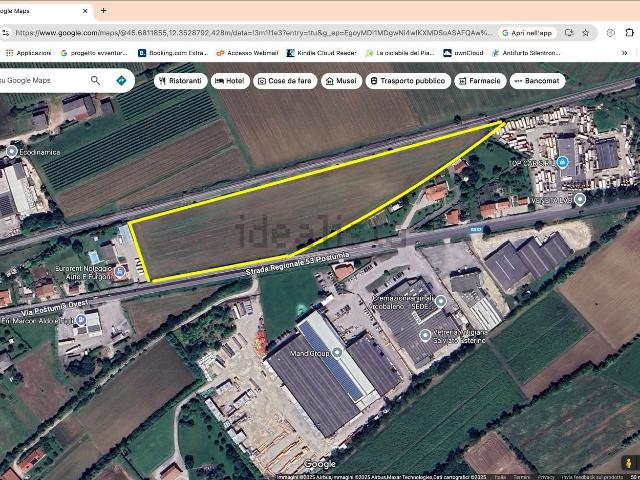640x480 pixels.
Task: Click the site information icon in the address bar
Action: [5, 33]
